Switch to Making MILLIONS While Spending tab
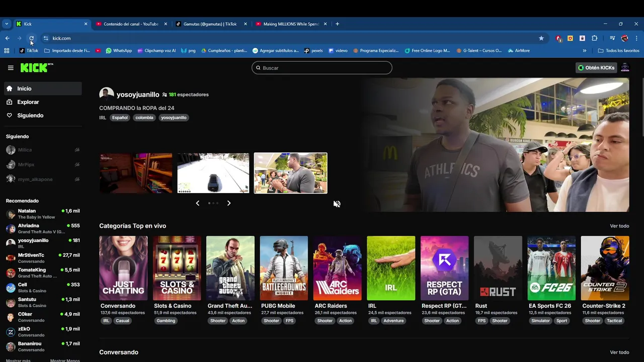644x362 pixels. pyautogui.click(x=291, y=24)
